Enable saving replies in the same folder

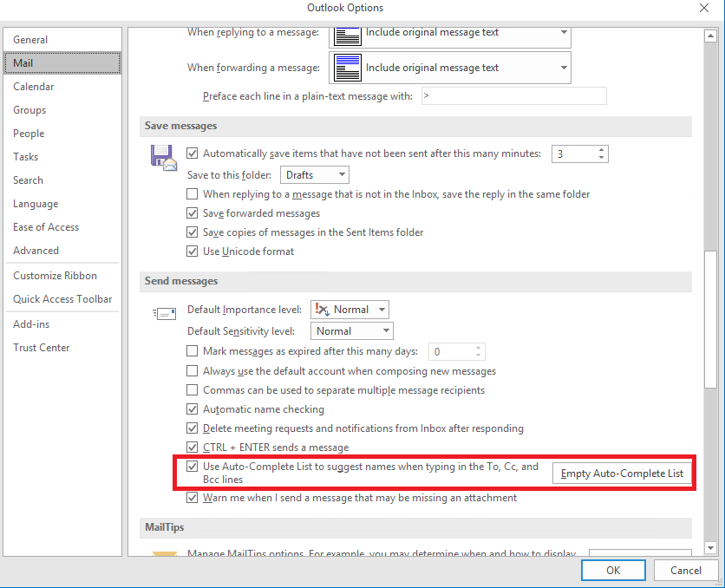point(192,193)
